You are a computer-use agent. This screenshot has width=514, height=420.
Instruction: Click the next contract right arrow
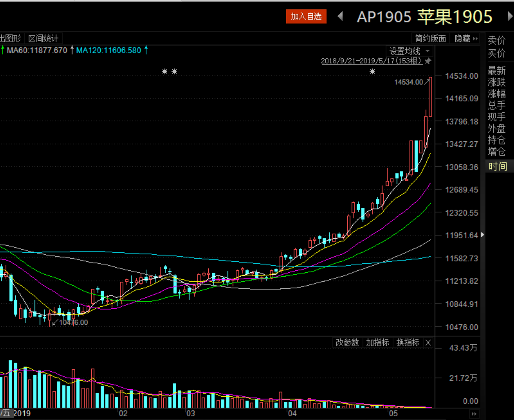pyautogui.click(x=510, y=16)
